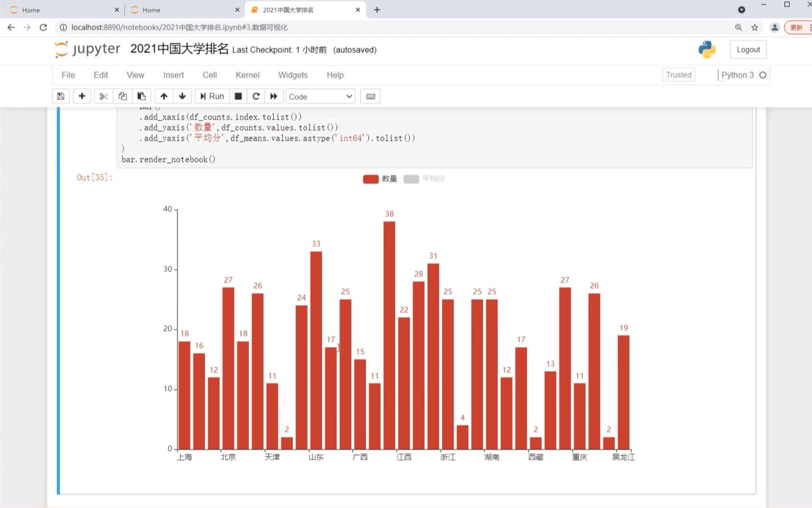Rename notebook title 2021中国大学排名
Image resolution: width=812 pixels, height=508 pixels.
click(179, 49)
